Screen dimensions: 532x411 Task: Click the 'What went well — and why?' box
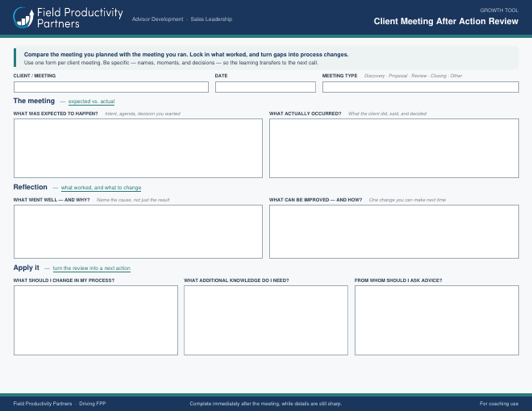[138, 231]
